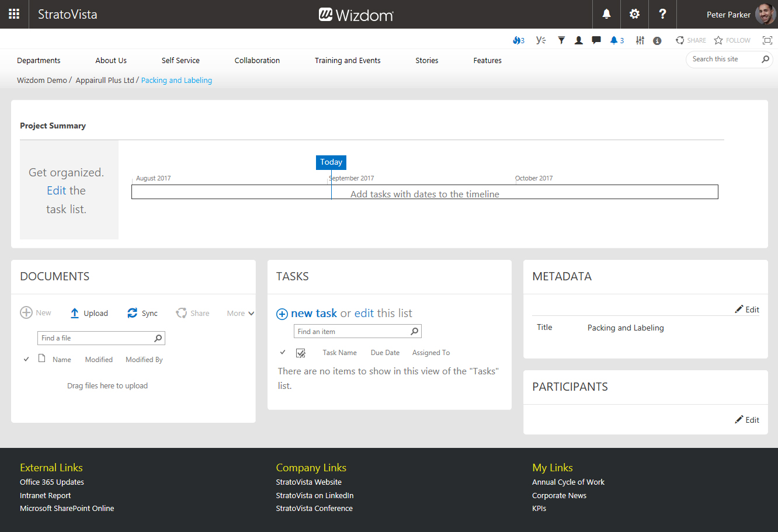This screenshot has width=778, height=532.
Task: Click the Find a file search icon
Action: pos(158,338)
